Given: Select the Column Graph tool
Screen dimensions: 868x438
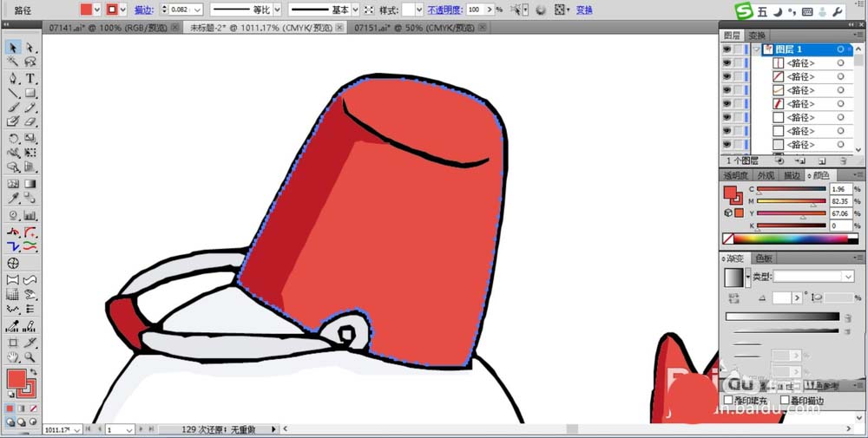Looking at the screenshot, I should (30, 215).
